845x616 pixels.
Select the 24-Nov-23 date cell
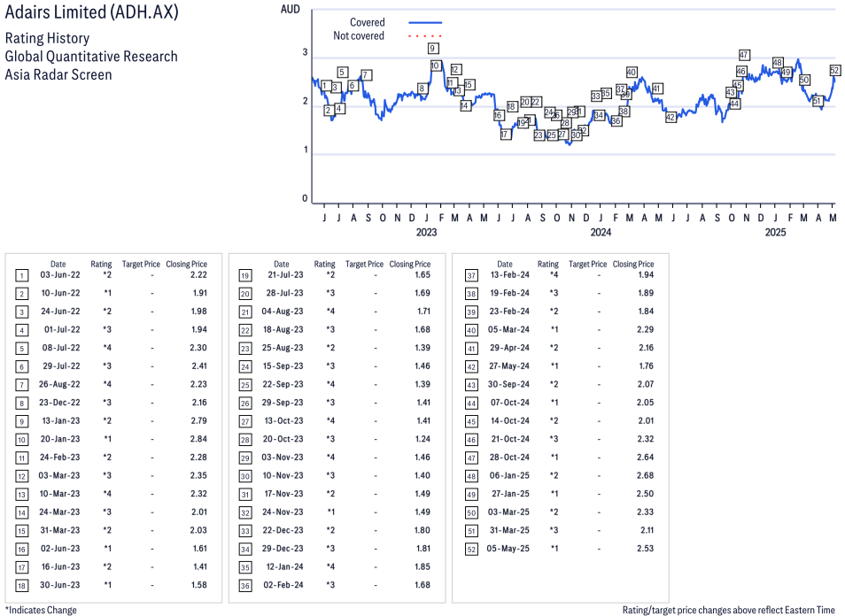tap(283, 512)
